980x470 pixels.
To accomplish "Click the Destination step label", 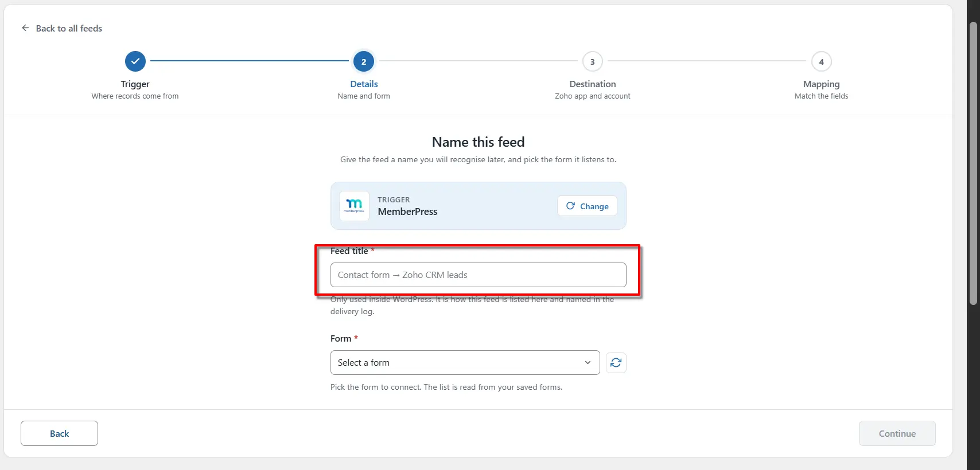I will (593, 84).
